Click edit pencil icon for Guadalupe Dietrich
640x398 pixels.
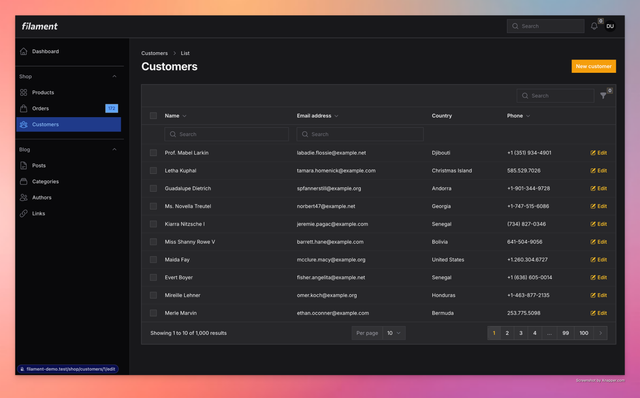pyautogui.click(x=593, y=188)
